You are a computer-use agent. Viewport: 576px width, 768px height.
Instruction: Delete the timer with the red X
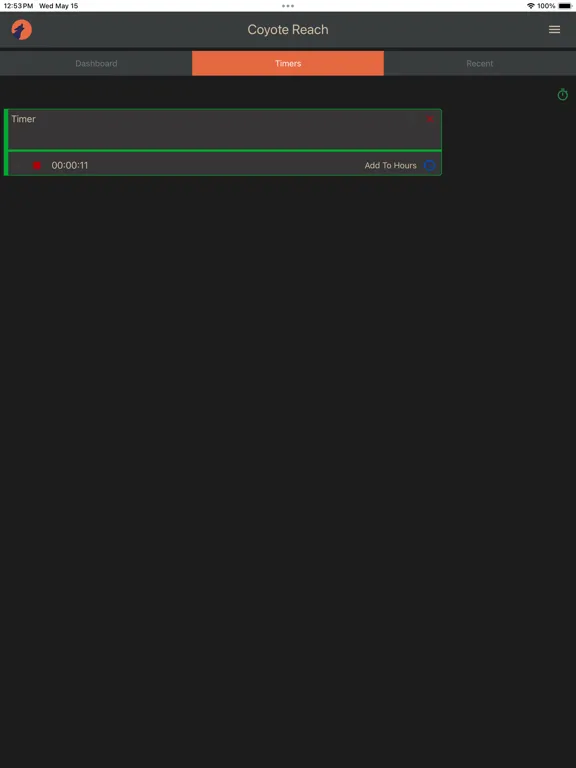tap(430, 119)
